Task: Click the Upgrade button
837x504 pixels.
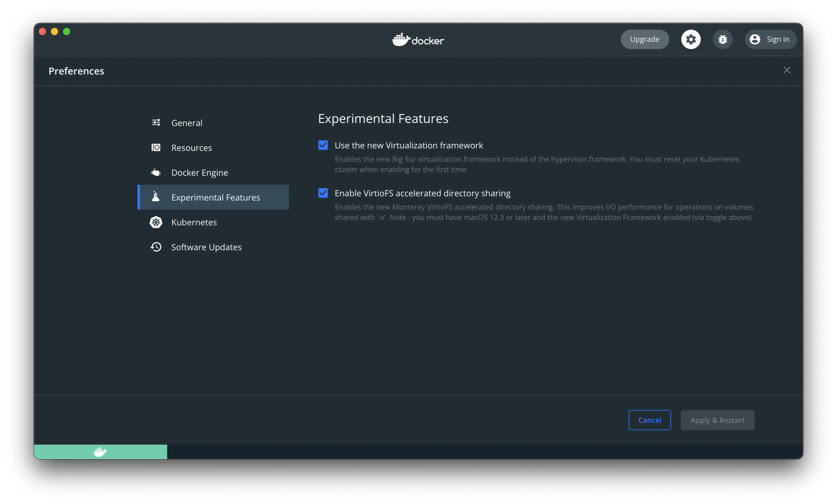Action: tap(644, 39)
